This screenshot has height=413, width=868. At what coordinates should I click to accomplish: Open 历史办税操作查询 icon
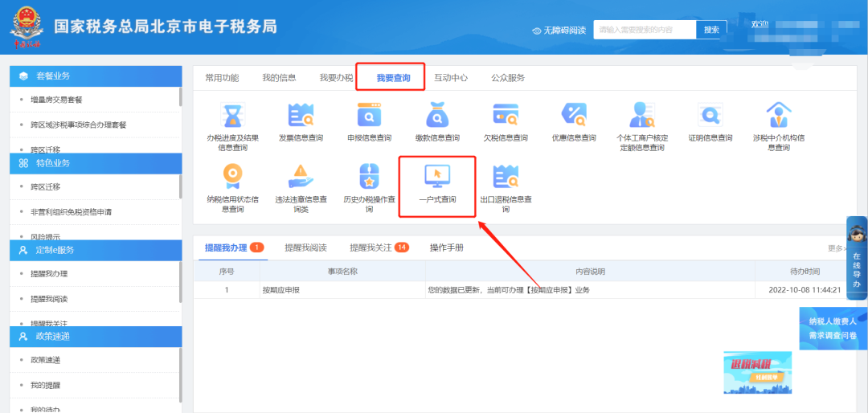(369, 177)
